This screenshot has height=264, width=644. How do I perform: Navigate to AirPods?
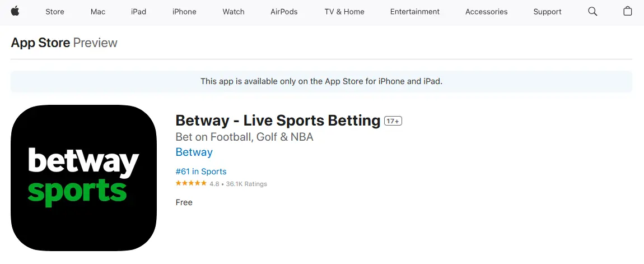[x=284, y=12]
